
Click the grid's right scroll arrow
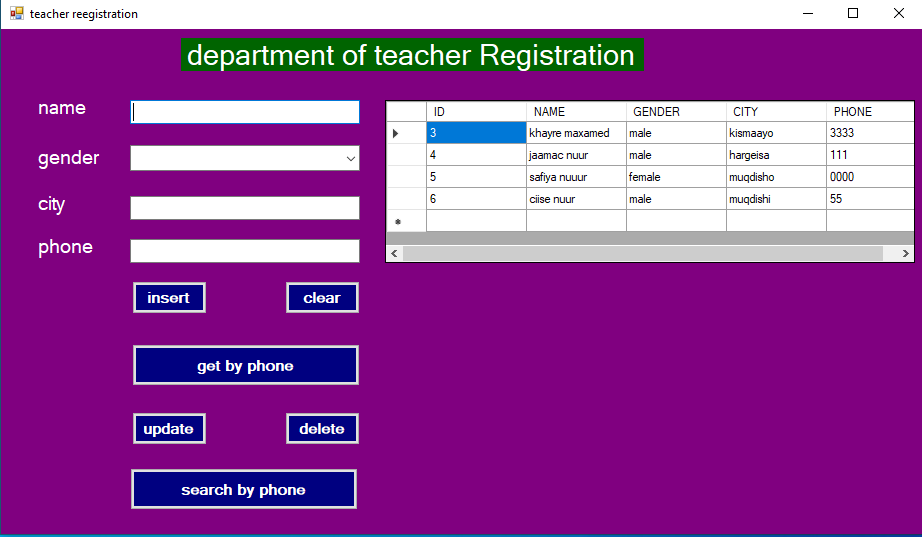tap(905, 254)
